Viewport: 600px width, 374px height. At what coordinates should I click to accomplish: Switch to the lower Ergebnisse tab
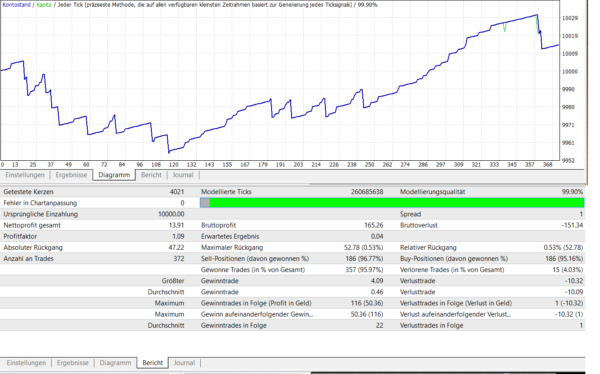click(72, 363)
